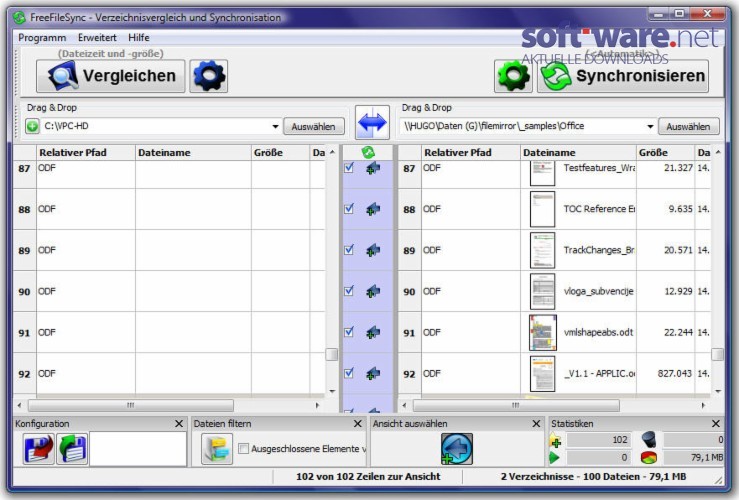Load configuration with green arrow disk icon
Viewport: 739px width, 500px height.
pos(72,449)
